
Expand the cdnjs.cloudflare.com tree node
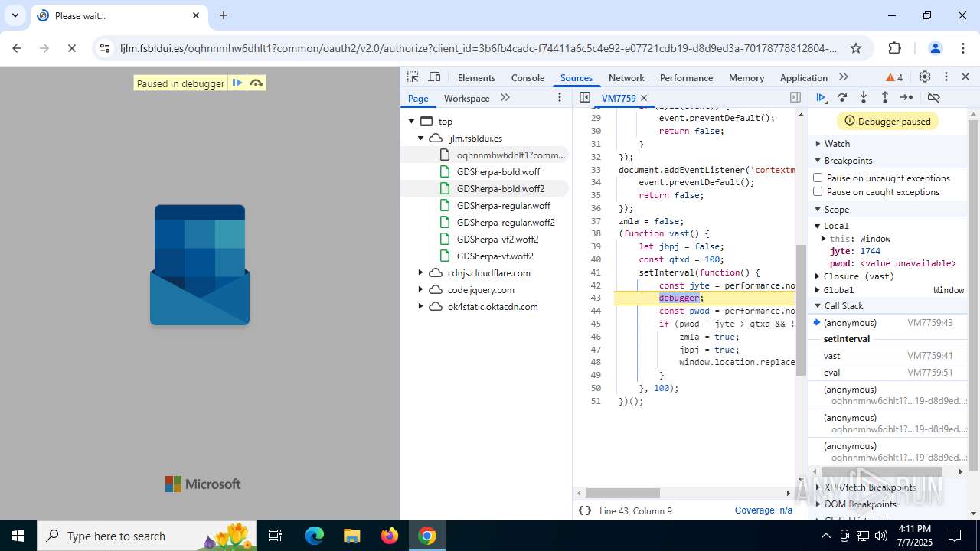420,272
